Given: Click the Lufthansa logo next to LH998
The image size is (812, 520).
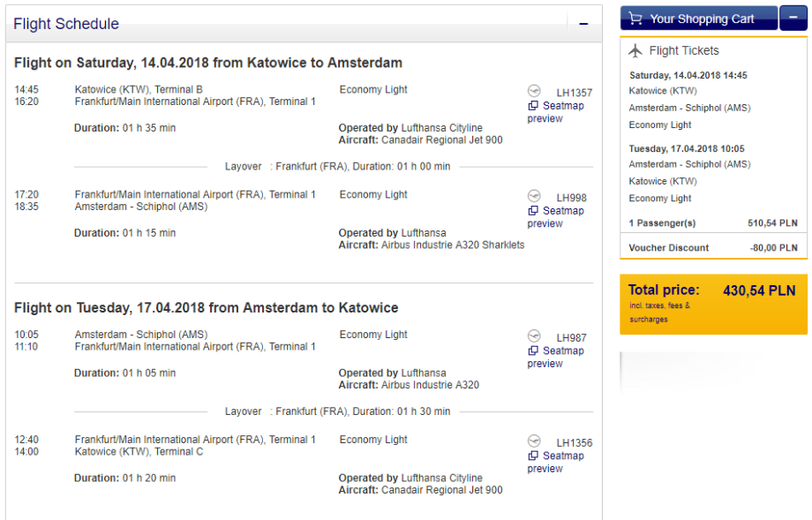Looking at the screenshot, I should point(533,196).
